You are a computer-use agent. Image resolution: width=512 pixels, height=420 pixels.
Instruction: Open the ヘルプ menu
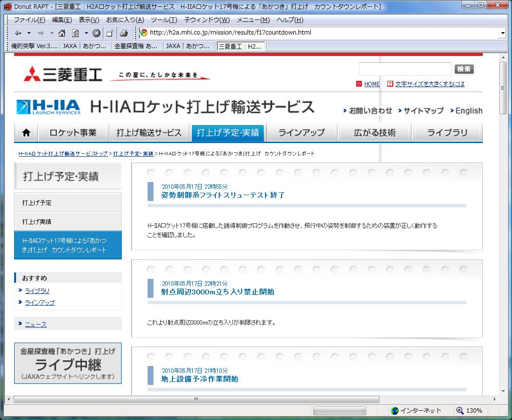coord(290,20)
